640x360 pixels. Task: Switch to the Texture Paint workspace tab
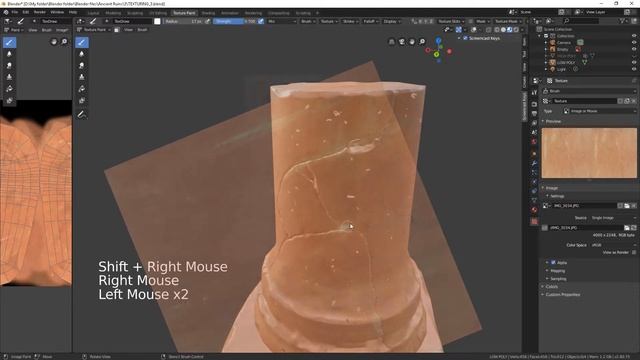pyautogui.click(x=184, y=13)
